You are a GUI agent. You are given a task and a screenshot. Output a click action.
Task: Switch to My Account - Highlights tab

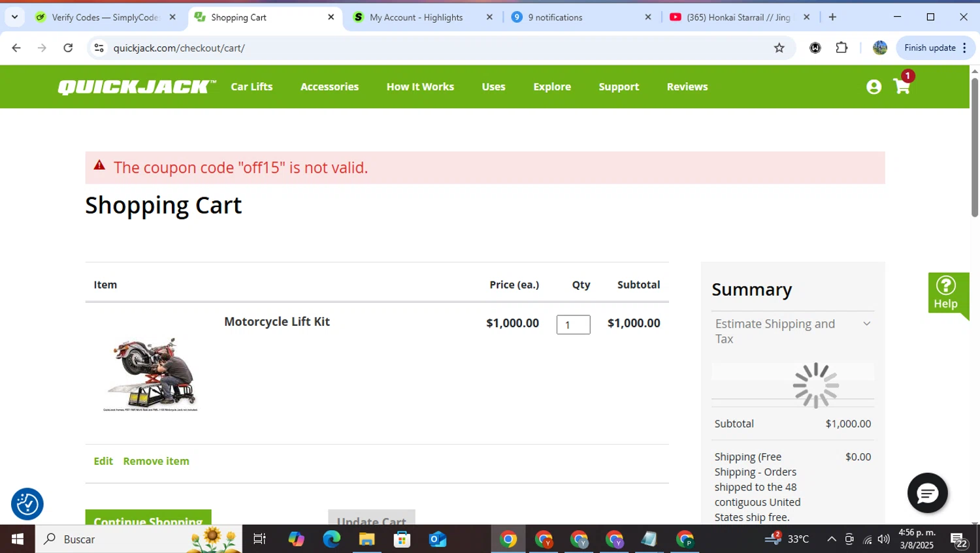pos(416,17)
